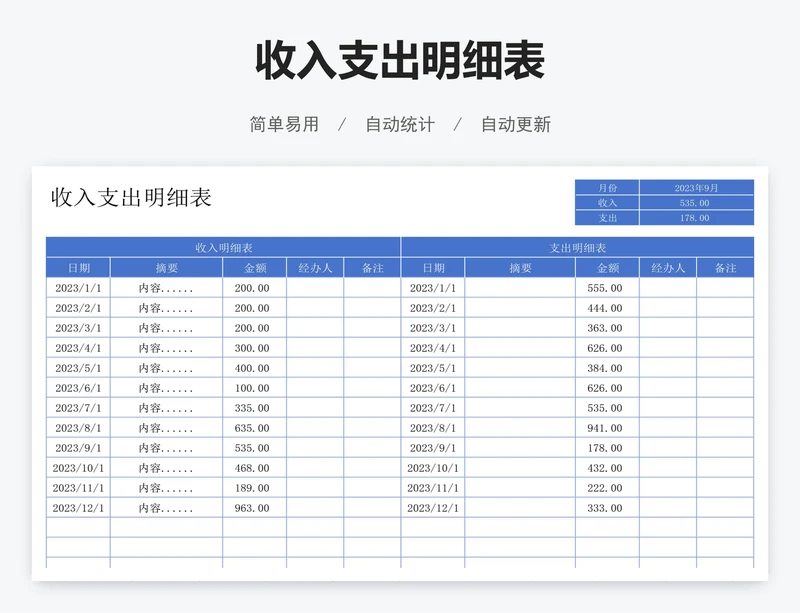The image size is (800, 613).
Task: Select the 收入明细表 header
Action: click(223, 248)
